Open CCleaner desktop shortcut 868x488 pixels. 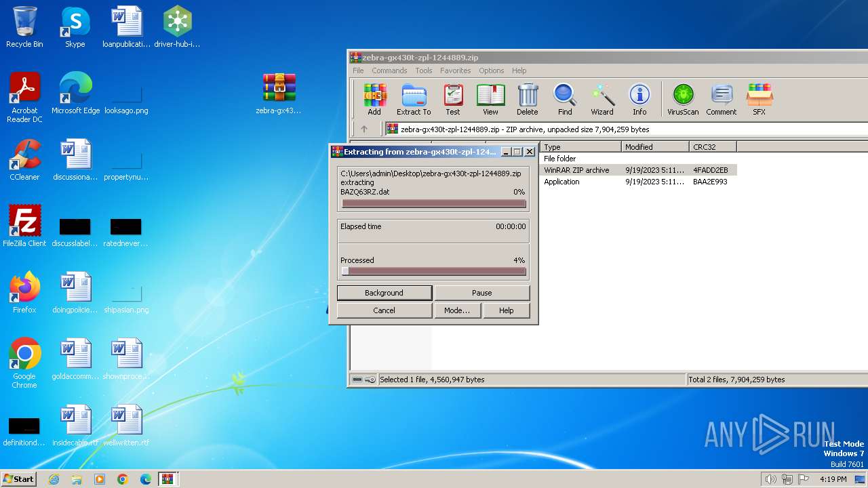click(x=24, y=160)
